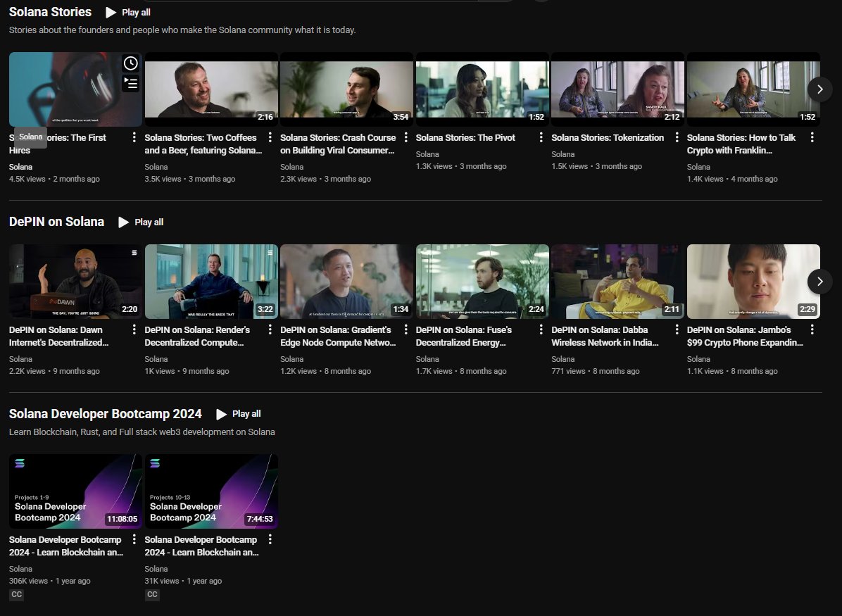
Task: Click Solana channel name under 31K views Bootcamp video
Action: (x=156, y=569)
